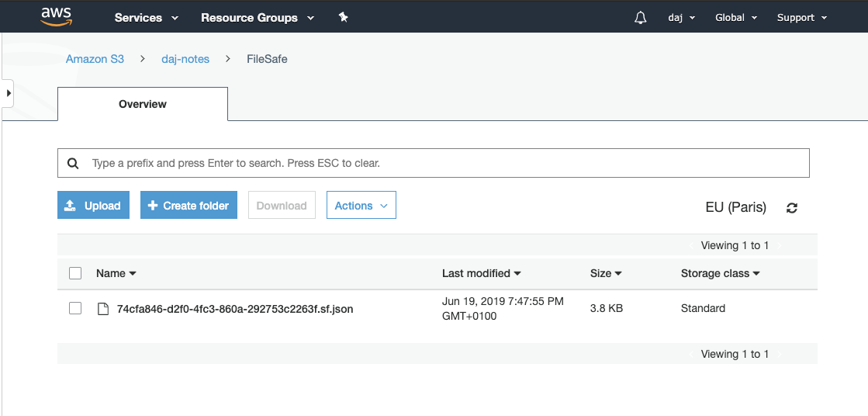Image resolution: width=868 pixels, height=416 pixels.
Task: Select checkbox for the 74cfa846 JSON file
Action: pyautogui.click(x=75, y=308)
